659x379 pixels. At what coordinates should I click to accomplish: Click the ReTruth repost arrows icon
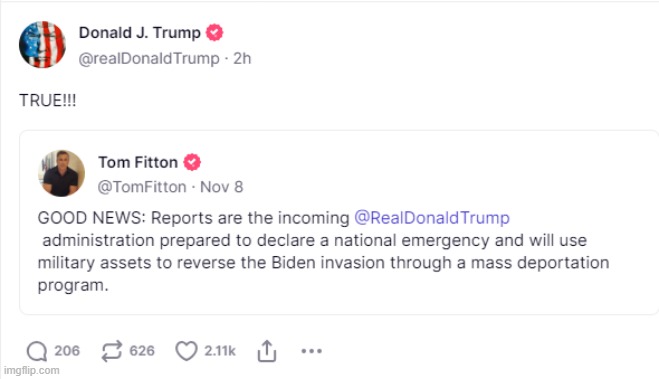112,351
